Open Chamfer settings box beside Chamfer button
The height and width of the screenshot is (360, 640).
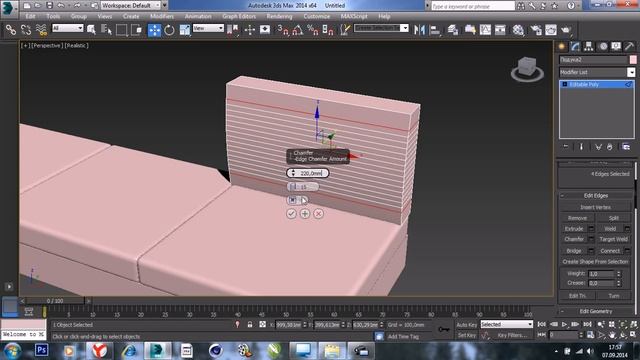click(x=591, y=239)
